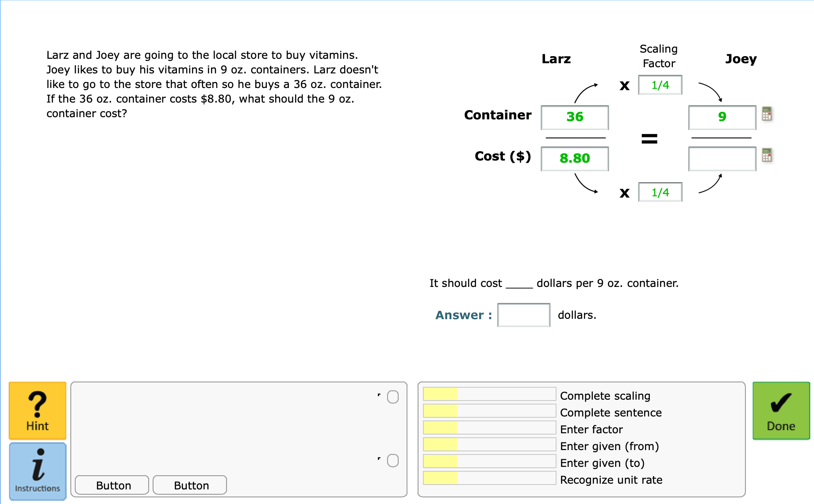Click the yellow Hint question mark button
The image size is (814, 504).
[38, 410]
